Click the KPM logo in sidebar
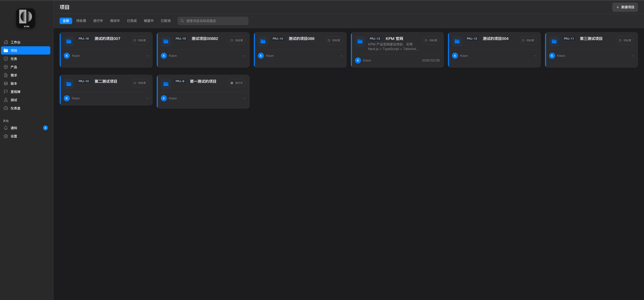The image size is (644, 300). [x=26, y=18]
